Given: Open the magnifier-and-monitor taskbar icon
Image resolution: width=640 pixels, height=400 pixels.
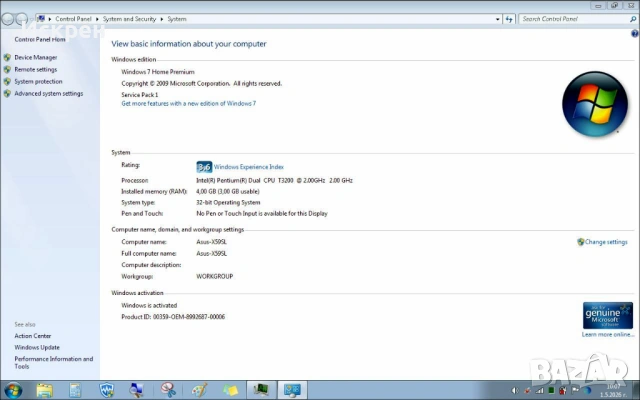Looking at the screenshot, I should click(x=136, y=390).
